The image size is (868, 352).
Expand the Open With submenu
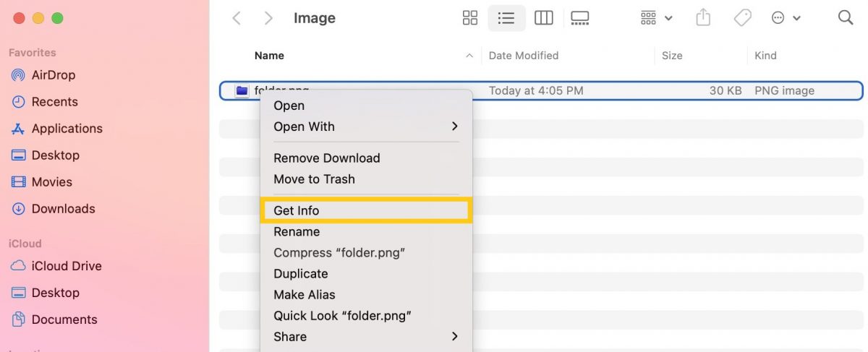tap(454, 126)
